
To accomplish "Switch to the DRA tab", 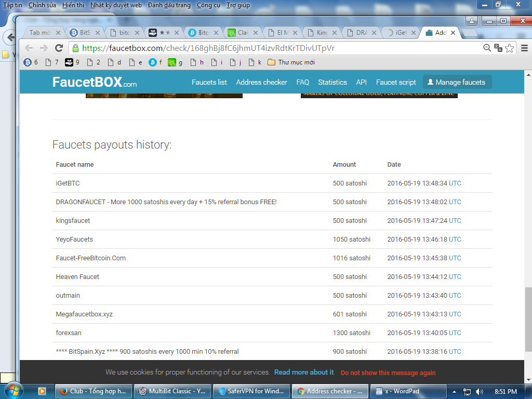I will 361,33.
